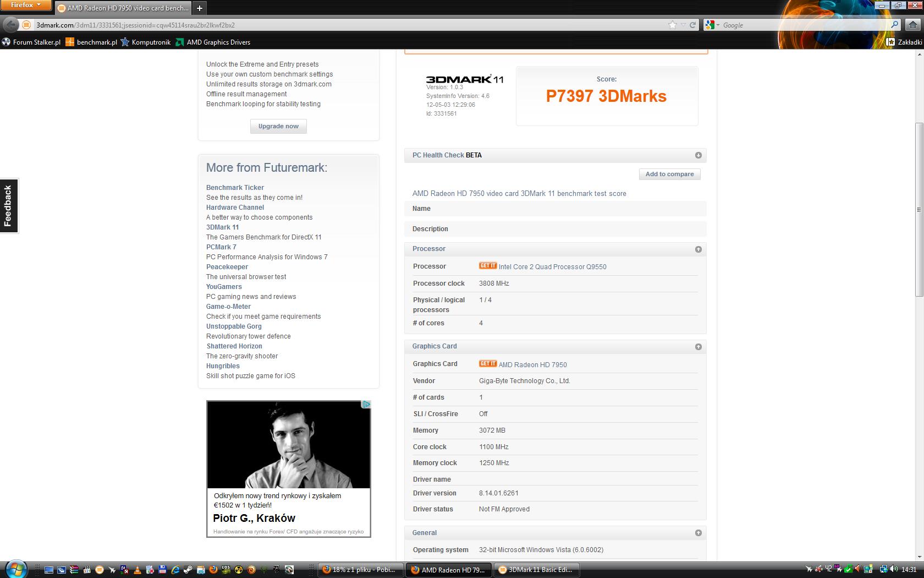Screen dimensions: 924x578
Task: Open the Forum Stalker.pl bookmark
Action: pyautogui.click(x=31, y=42)
